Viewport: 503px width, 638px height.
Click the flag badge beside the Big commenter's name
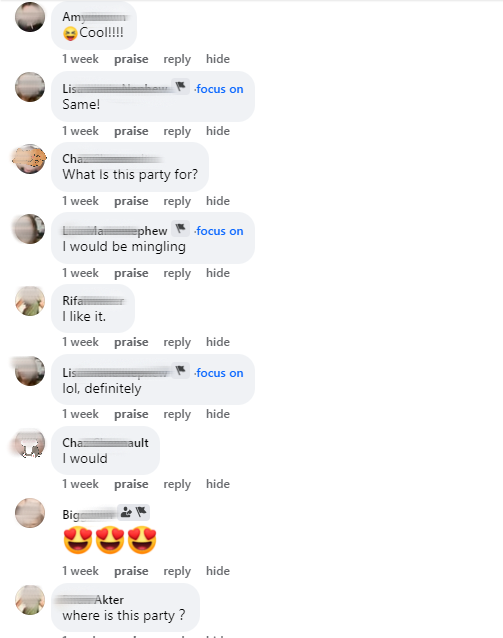(142, 512)
